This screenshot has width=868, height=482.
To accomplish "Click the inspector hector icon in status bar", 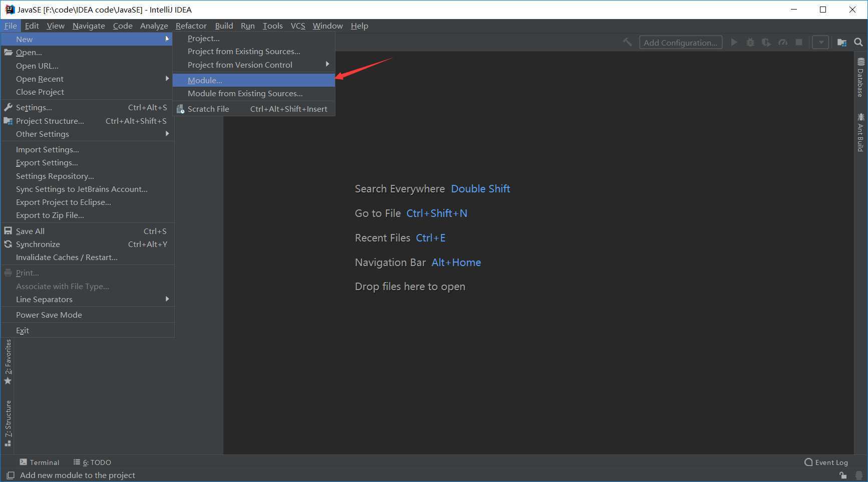I will [859, 475].
